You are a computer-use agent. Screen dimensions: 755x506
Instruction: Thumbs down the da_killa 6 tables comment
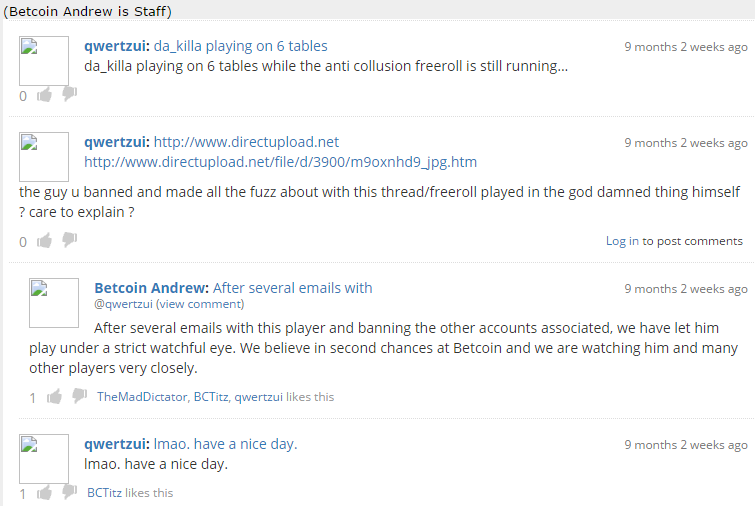(70, 93)
